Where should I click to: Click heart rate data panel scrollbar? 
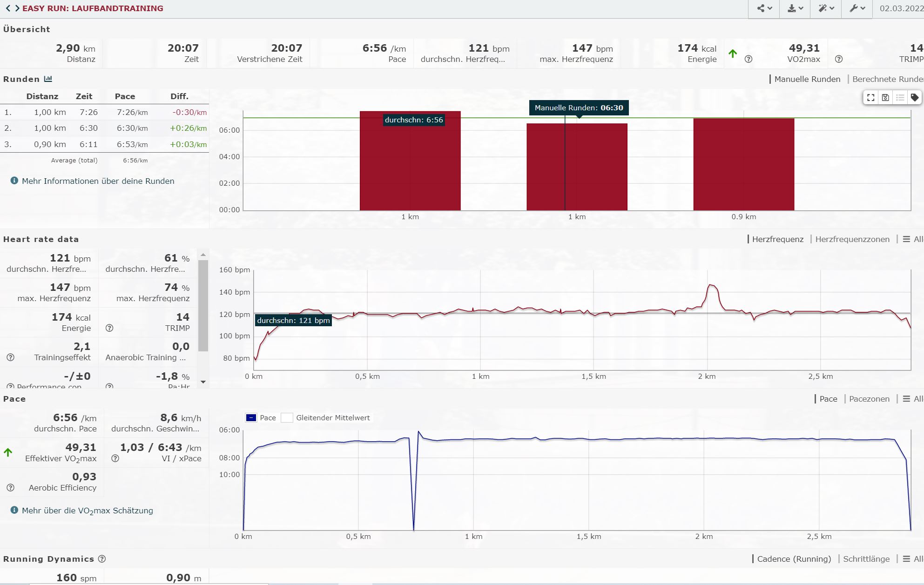tap(203, 305)
